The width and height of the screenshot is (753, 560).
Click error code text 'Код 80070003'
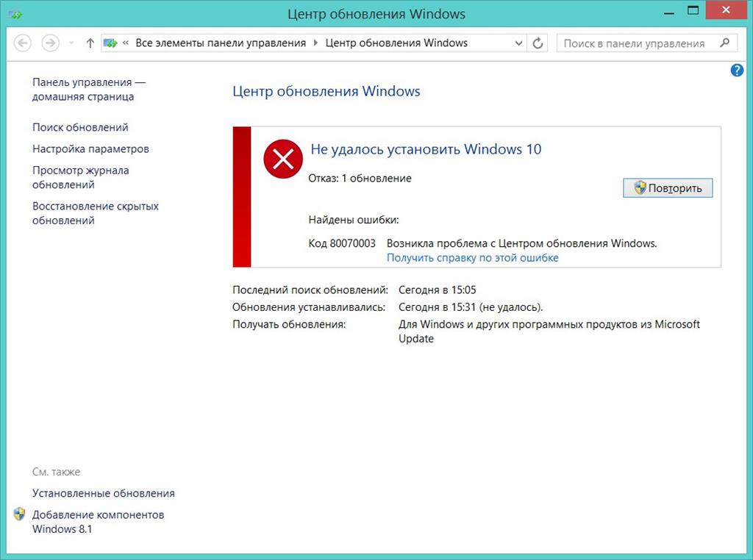[x=342, y=243]
